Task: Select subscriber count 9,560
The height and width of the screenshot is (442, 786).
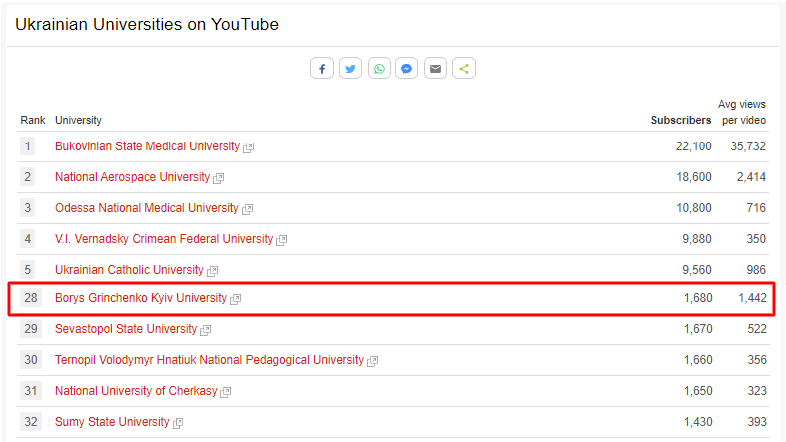Action: 697,270
